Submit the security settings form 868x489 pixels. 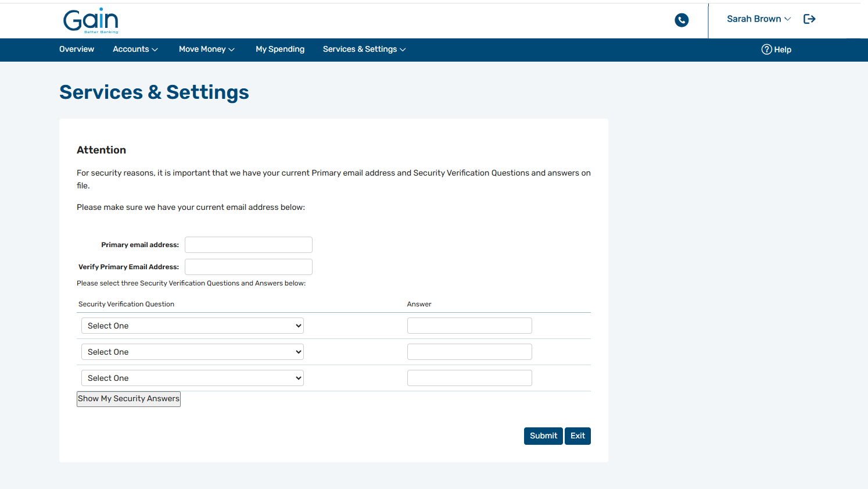[543, 436]
